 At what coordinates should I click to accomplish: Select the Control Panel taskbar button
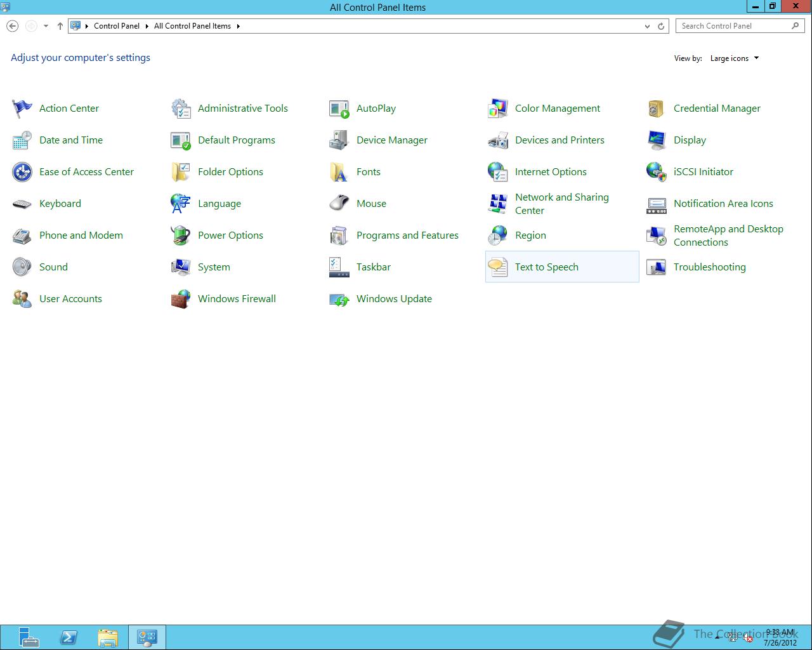click(x=147, y=637)
